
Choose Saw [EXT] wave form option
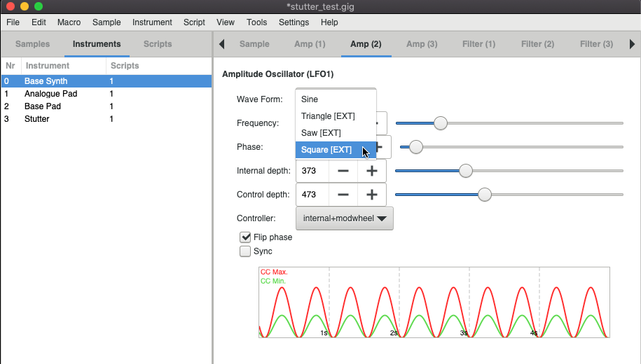click(336, 133)
